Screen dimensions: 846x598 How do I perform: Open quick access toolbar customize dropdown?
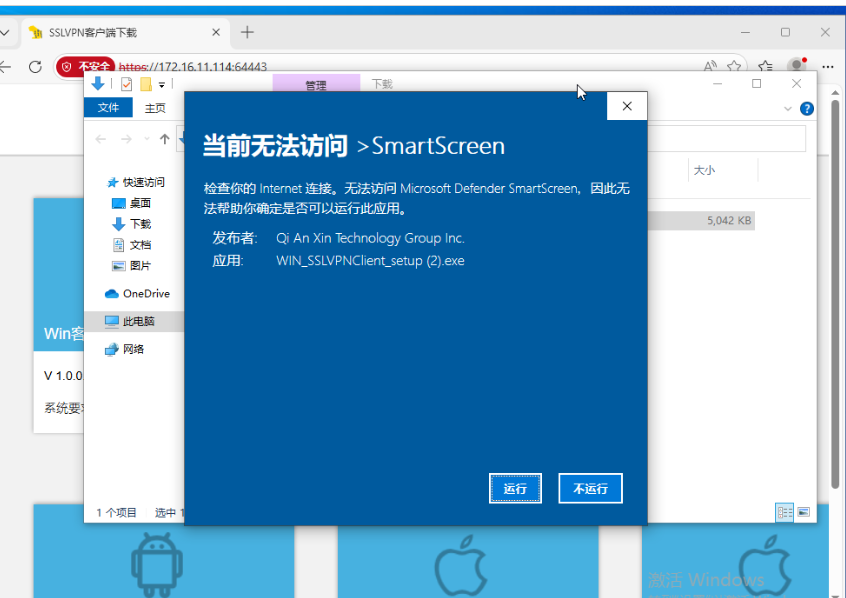pos(161,84)
